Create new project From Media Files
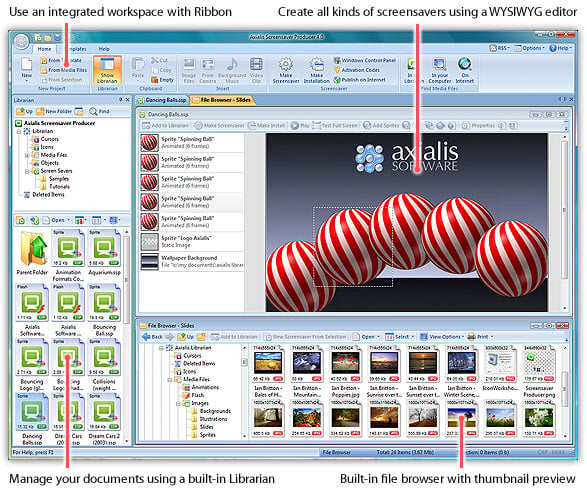Viewport: 587px width, 492px height. [63, 70]
